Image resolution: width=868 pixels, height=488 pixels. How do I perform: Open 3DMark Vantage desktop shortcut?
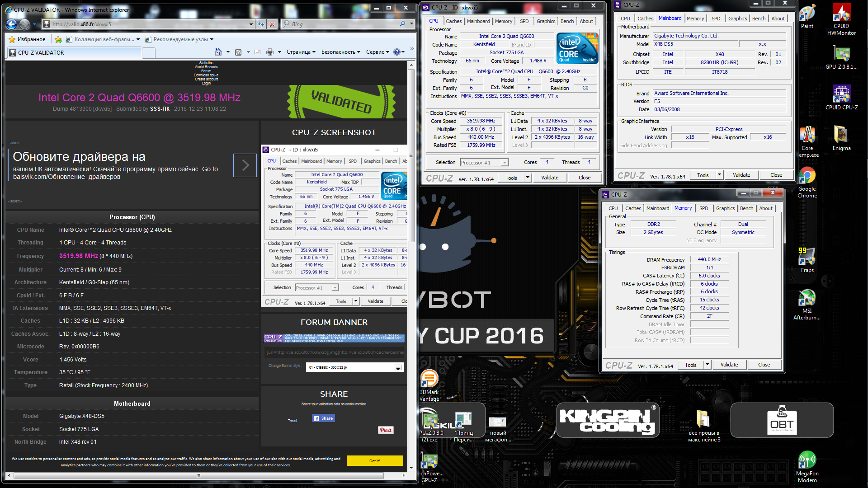[429, 385]
